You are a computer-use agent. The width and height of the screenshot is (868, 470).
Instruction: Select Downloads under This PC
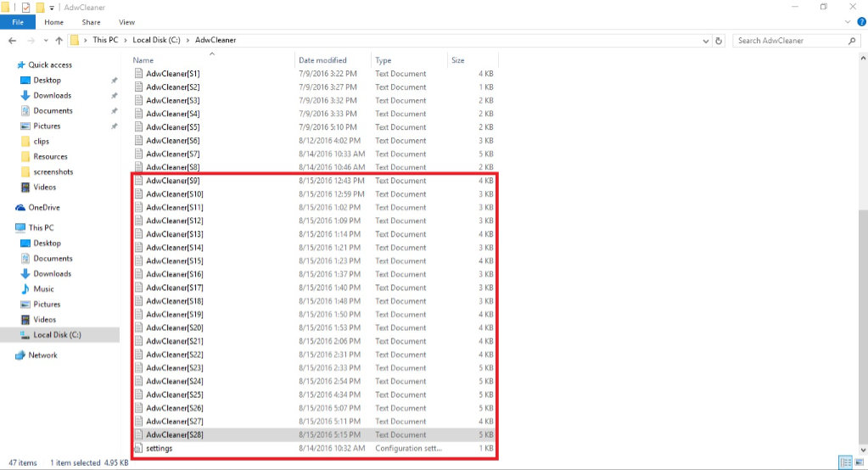[52, 273]
